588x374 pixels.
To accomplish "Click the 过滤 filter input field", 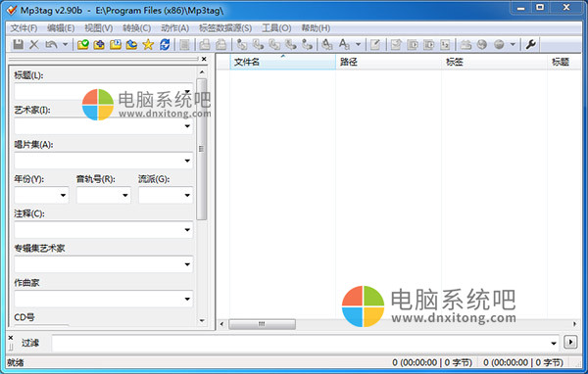I will (x=305, y=343).
